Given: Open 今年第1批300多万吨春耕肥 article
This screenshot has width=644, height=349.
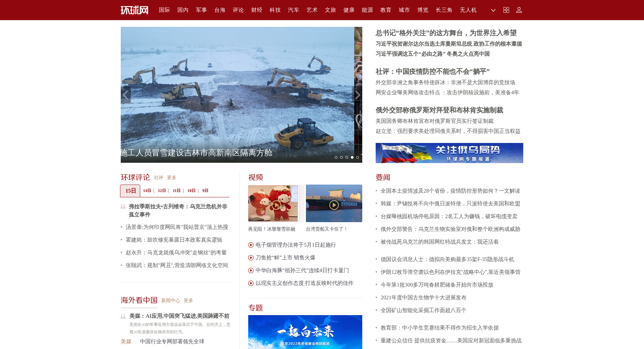Looking at the screenshot, I should (x=437, y=285).
